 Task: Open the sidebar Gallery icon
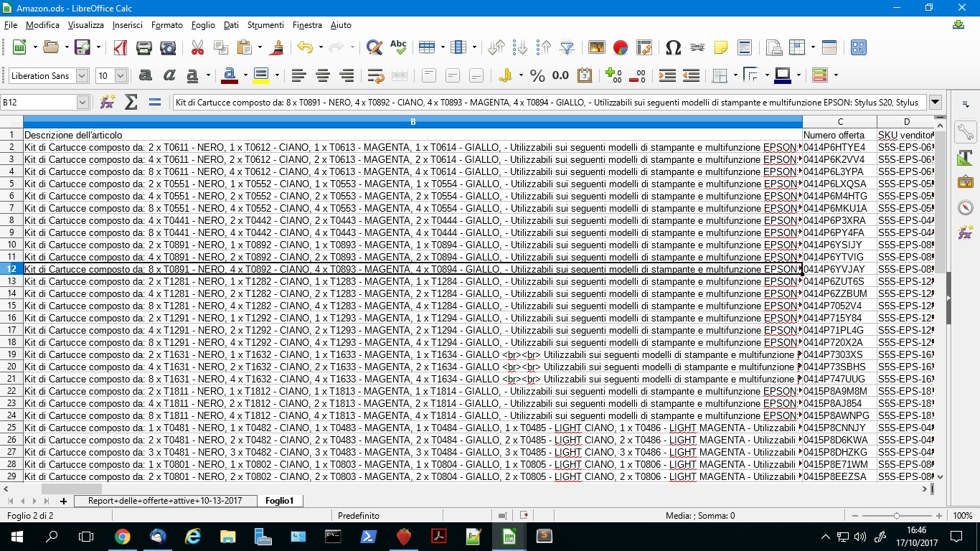pyautogui.click(x=965, y=182)
